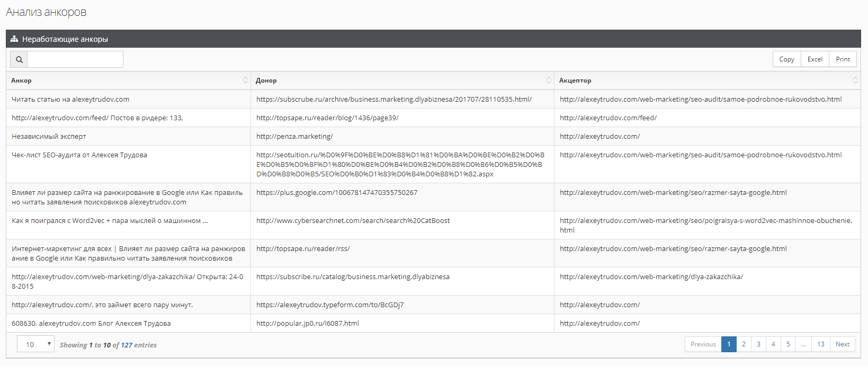Open the penza.marketing donor link
The height and width of the screenshot is (366, 868).
pos(294,137)
